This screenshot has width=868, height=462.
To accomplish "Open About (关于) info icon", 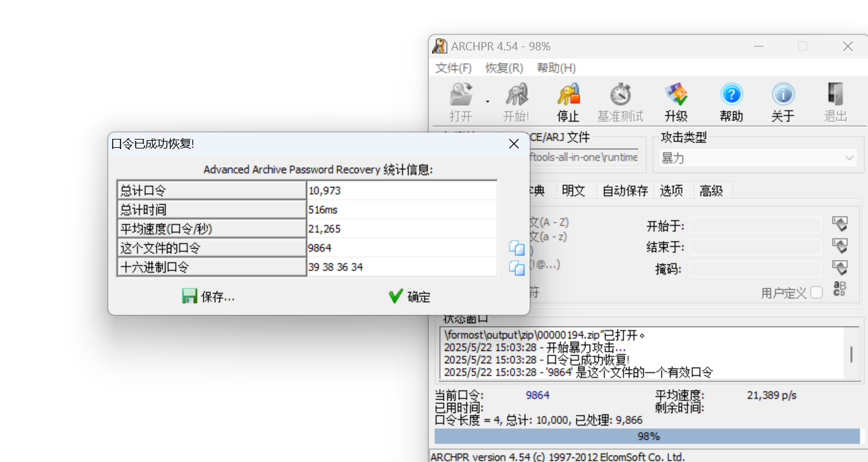I will [783, 95].
